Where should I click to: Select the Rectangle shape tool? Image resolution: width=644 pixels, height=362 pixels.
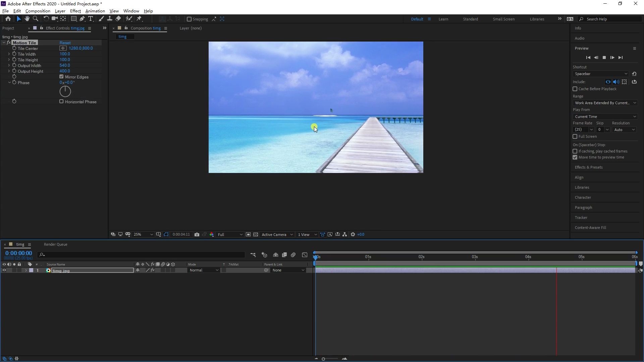(73, 19)
